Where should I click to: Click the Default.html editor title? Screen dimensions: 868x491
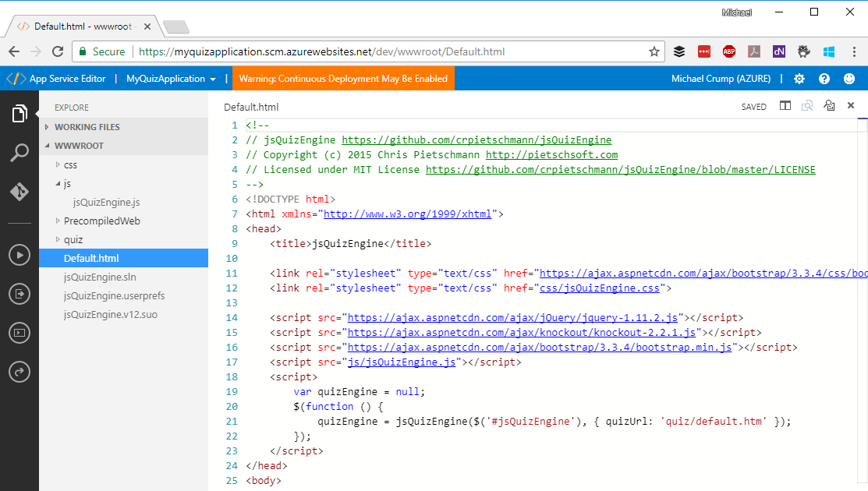pos(251,108)
